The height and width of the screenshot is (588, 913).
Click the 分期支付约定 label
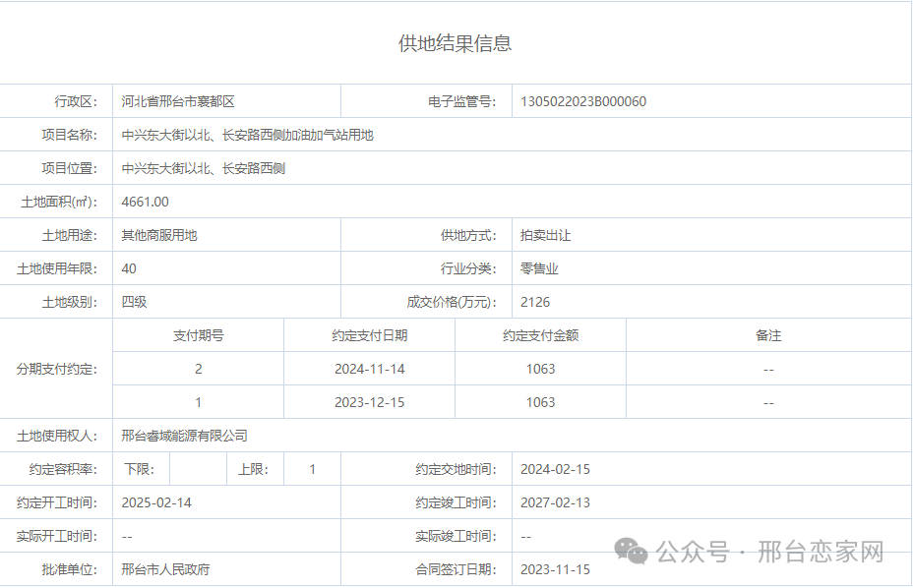tap(57, 369)
